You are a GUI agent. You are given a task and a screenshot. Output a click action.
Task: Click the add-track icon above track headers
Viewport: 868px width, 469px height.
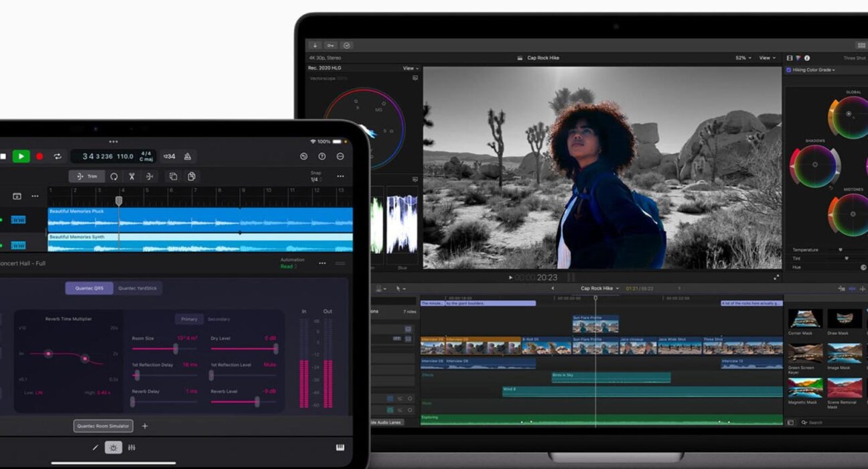click(17, 196)
